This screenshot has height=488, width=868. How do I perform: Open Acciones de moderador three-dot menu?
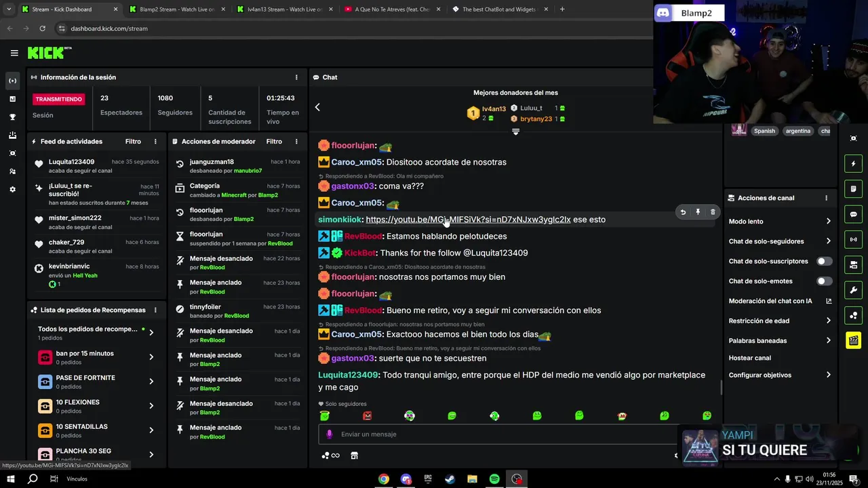(296, 142)
